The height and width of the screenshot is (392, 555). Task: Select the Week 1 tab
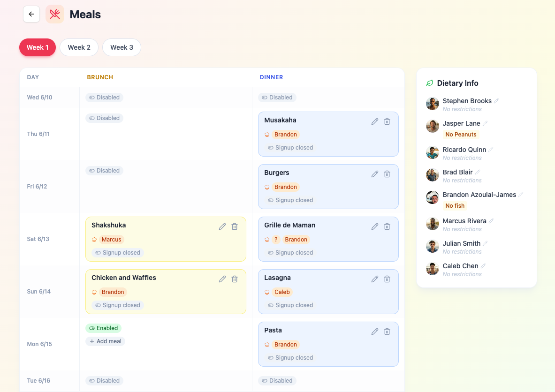tap(38, 47)
